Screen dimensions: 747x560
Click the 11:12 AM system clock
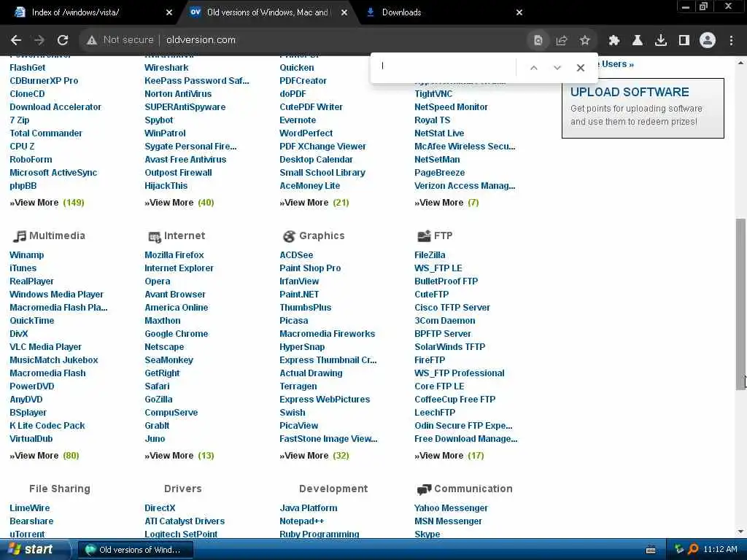[x=720, y=550]
